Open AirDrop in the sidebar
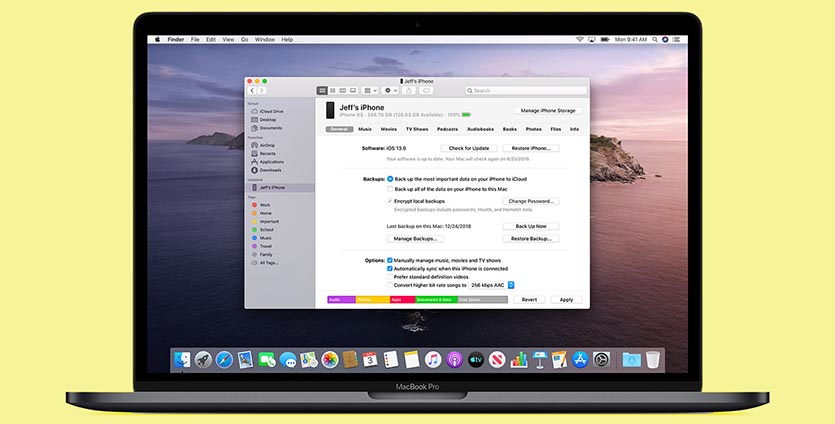Image resolution: width=835 pixels, height=424 pixels. [265, 145]
